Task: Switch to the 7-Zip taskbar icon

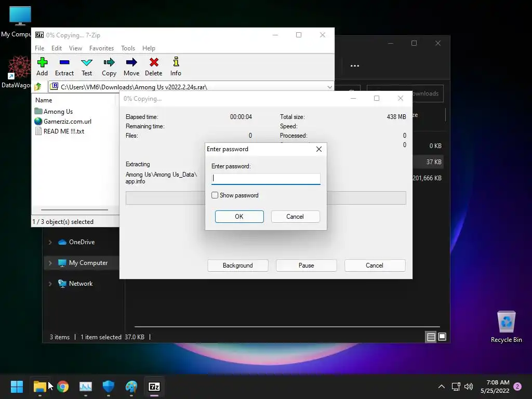Action: click(154, 386)
